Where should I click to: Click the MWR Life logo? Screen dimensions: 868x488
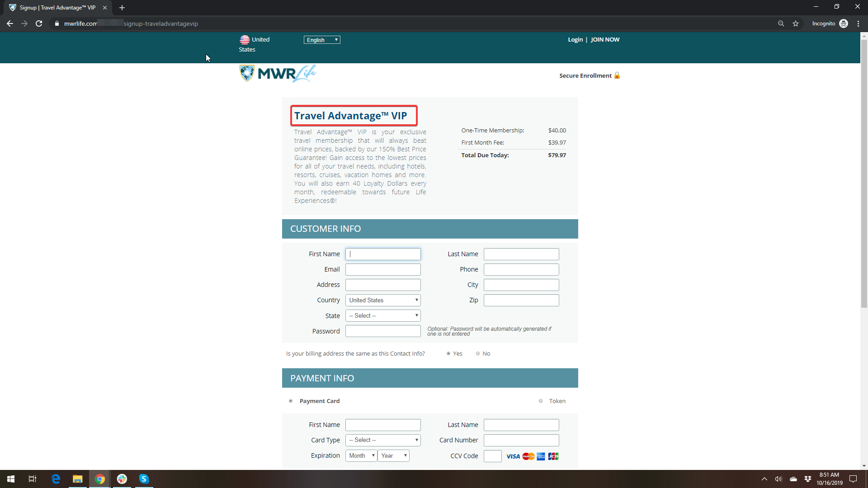click(278, 73)
